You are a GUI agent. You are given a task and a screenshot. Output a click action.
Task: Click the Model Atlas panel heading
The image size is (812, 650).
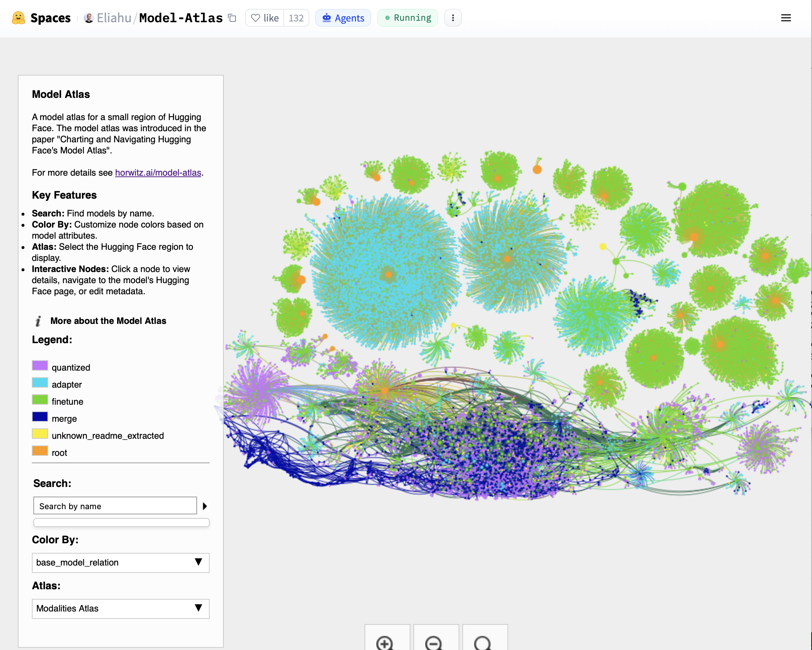tap(61, 94)
